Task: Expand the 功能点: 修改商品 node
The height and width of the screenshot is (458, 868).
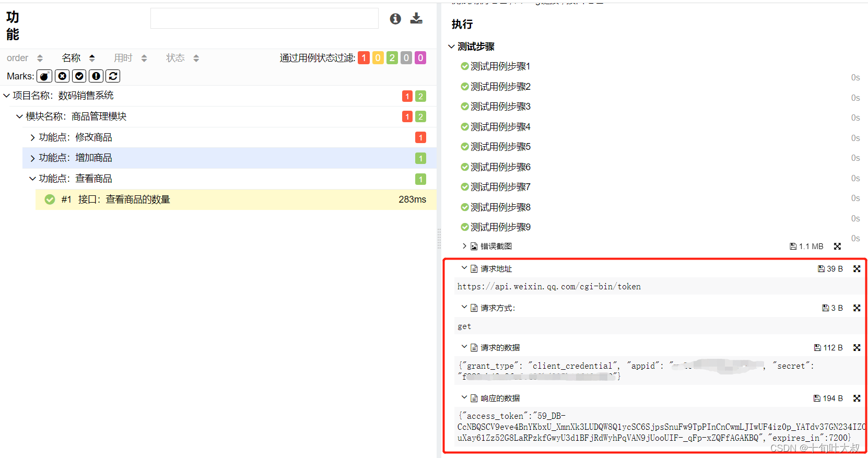Action: (32, 137)
